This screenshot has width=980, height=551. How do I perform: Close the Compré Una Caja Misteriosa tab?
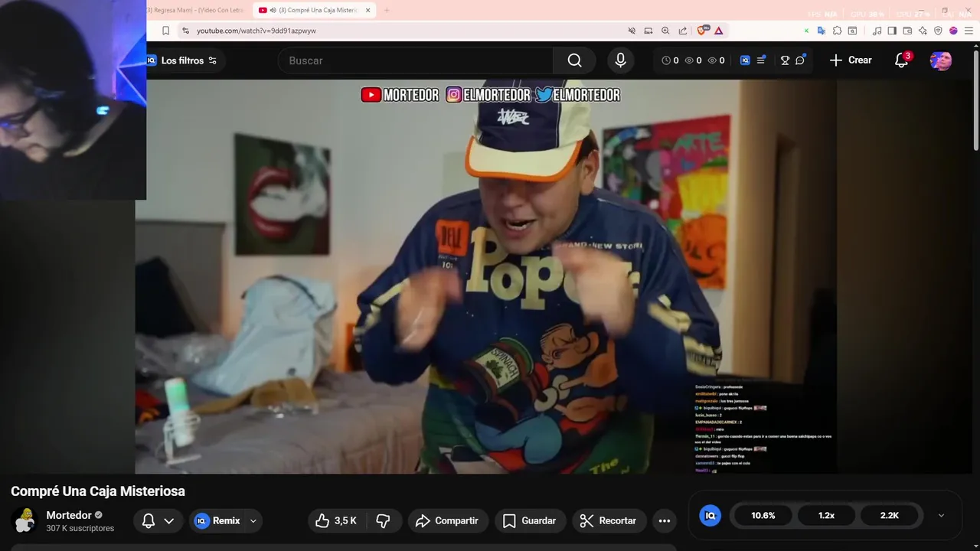(x=367, y=10)
